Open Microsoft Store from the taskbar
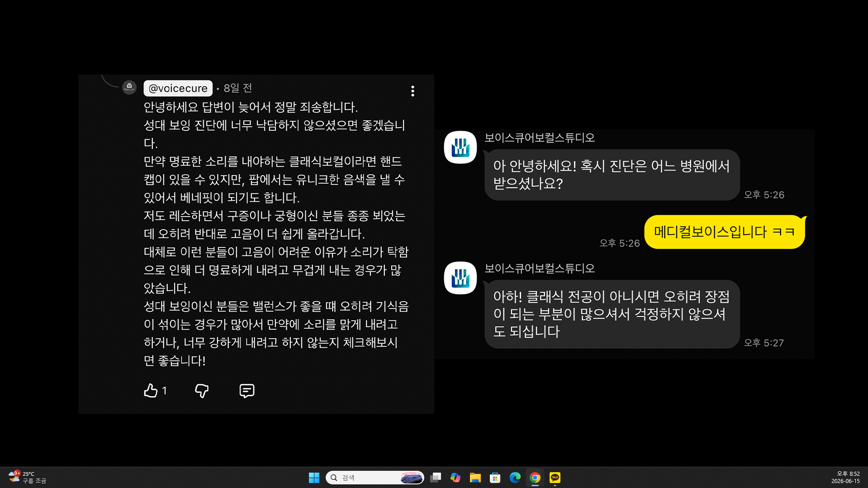Image resolution: width=868 pixels, height=488 pixels. (x=495, y=478)
